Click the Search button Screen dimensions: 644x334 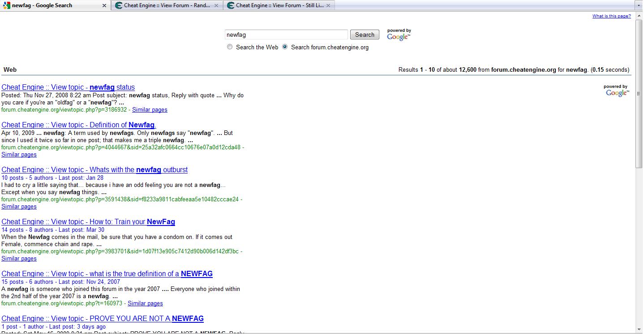coord(365,35)
